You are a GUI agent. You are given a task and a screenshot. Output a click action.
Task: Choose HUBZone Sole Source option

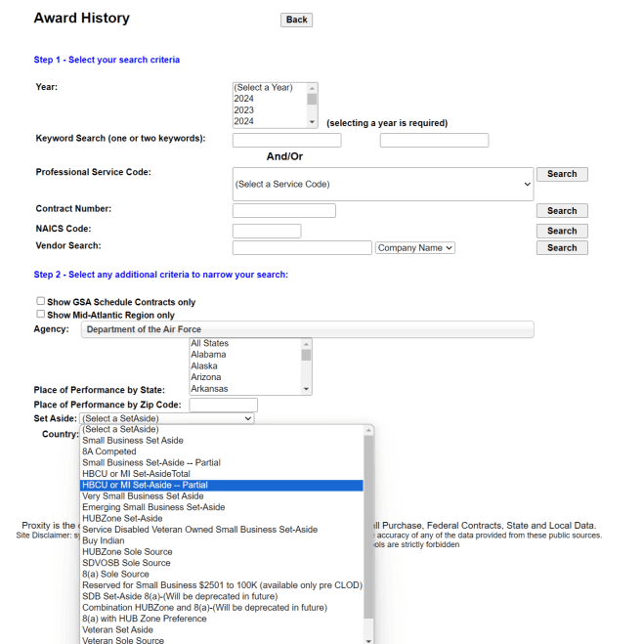(222, 551)
